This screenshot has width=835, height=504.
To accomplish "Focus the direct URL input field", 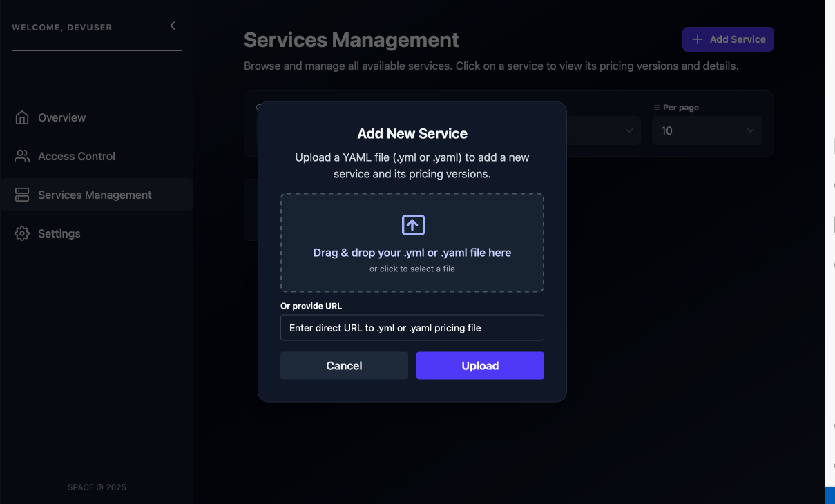I will pos(412,328).
